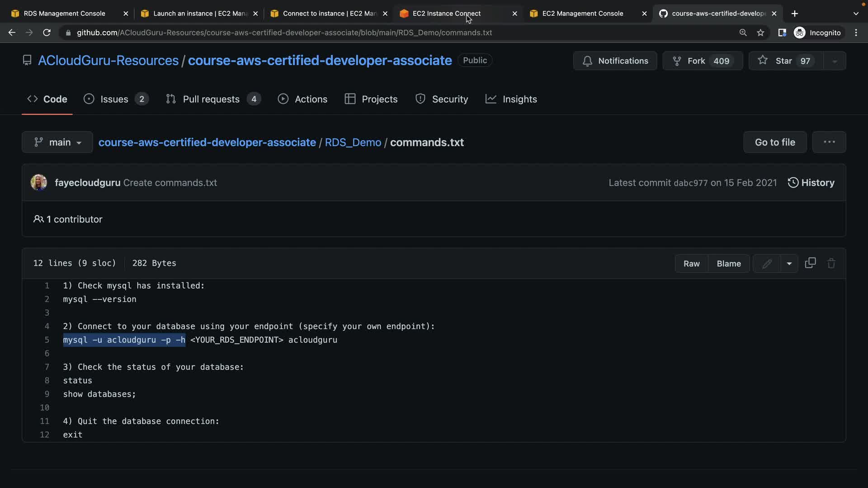The image size is (868, 488).
Task: Click fayecloudguru avatar thumbnail
Action: coord(38,183)
